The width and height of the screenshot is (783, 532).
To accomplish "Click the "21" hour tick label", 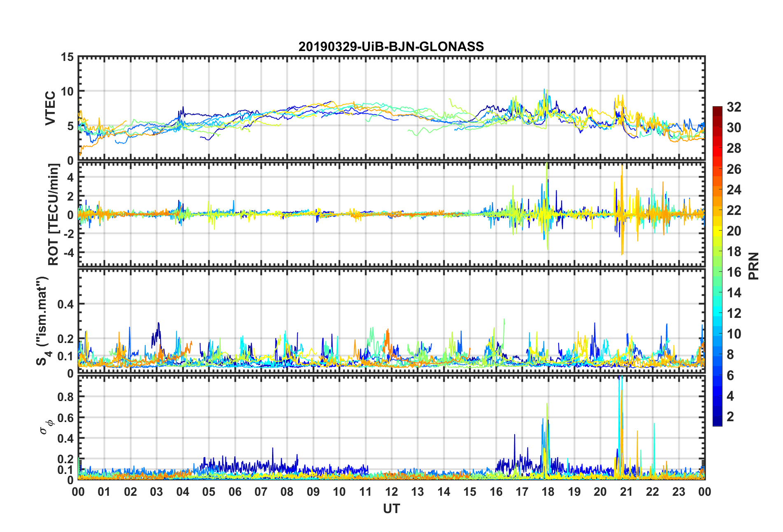I will tap(627, 492).
